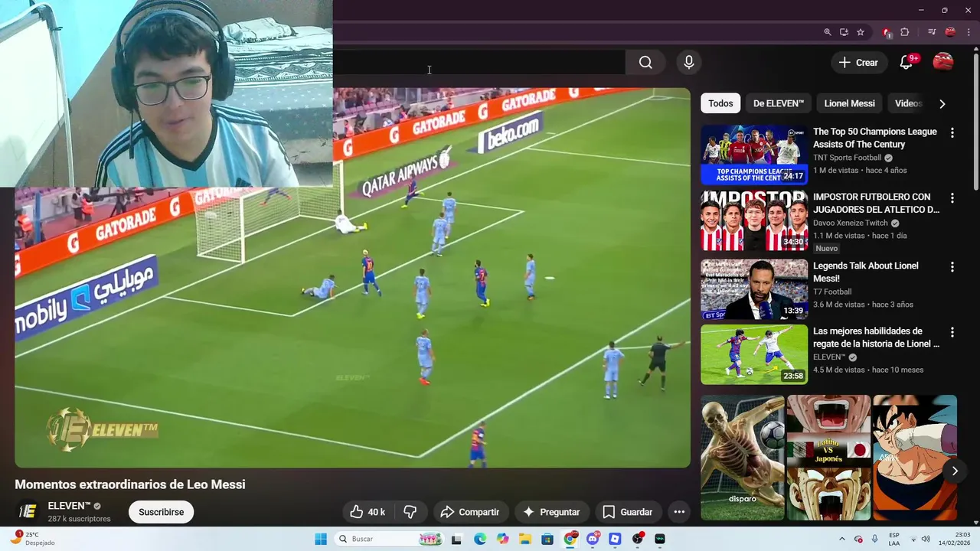980x551 pixels.
Task: Open IMPOSTOR FUTBOLERO video thumbnail
Action: click(x=754, y=220)
